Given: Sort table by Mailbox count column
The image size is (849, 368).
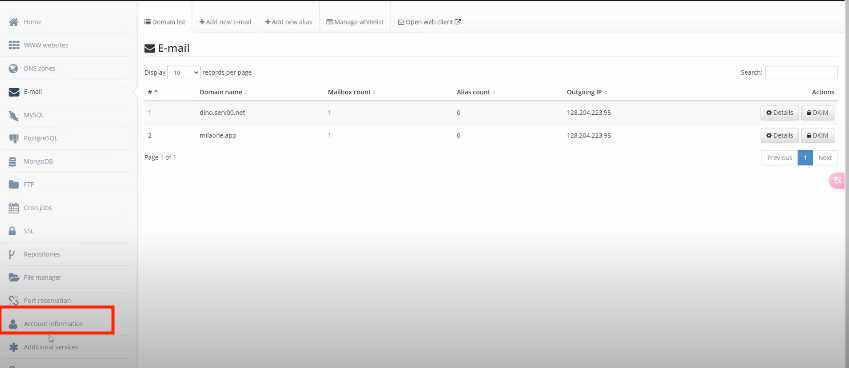Looking at the screenshot, I should click(351, 93).
